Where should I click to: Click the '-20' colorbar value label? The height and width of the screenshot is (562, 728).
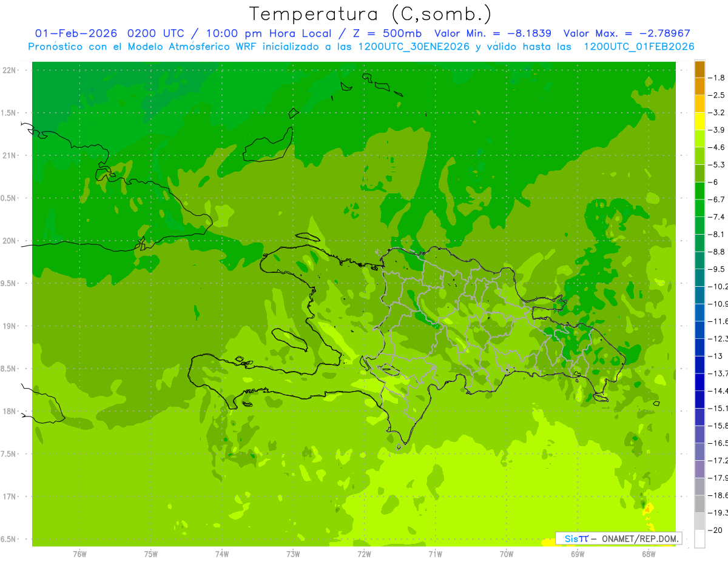pos(716,530)
